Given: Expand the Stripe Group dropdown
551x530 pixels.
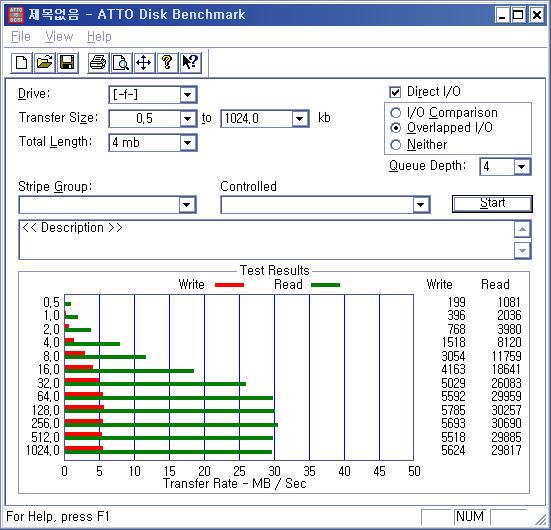Looking at the screenshot, I should (187, 205).
